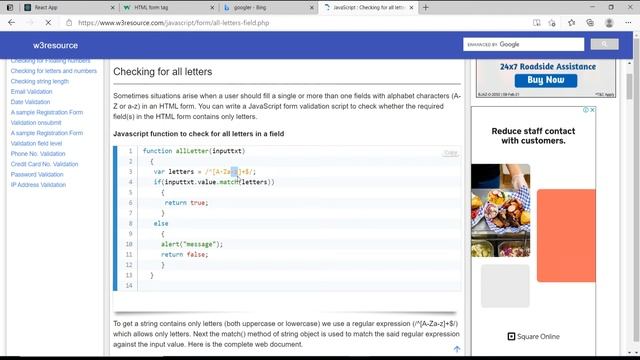640x360 pixels.
Task: Open Phone No. Validation link
Action: pyautogui.click(x=38, y=154)
